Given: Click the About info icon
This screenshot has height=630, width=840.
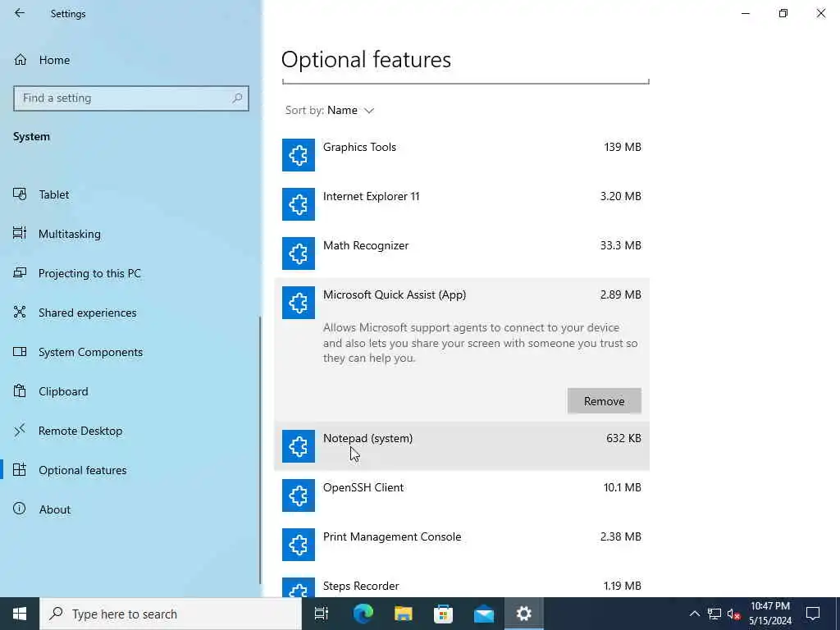Looking at the screenshot, I should 20,509.
